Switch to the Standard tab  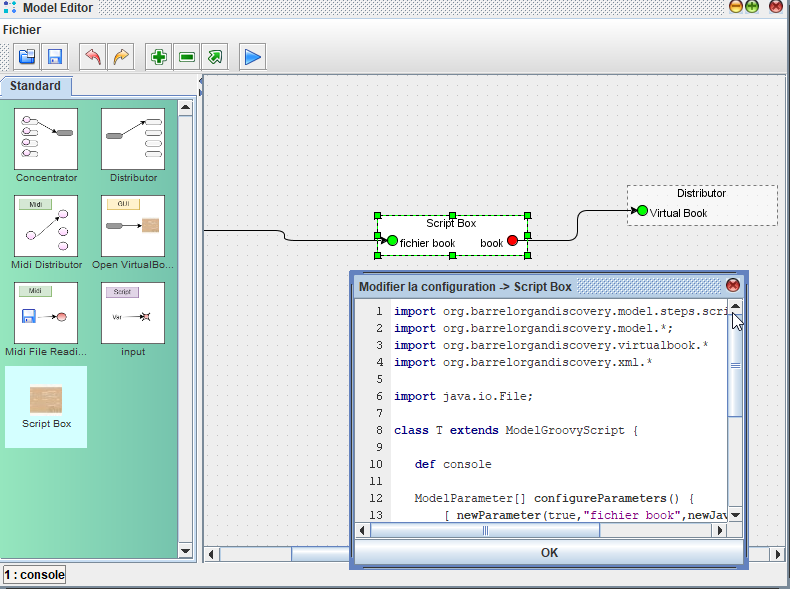point(36,86)
